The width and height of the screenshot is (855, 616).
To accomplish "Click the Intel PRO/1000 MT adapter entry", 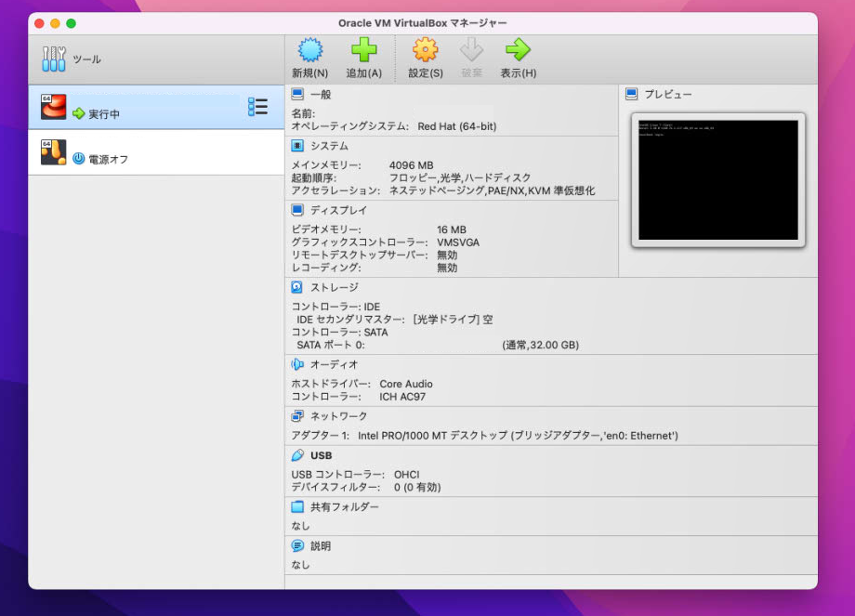I will tap(518, 436).
